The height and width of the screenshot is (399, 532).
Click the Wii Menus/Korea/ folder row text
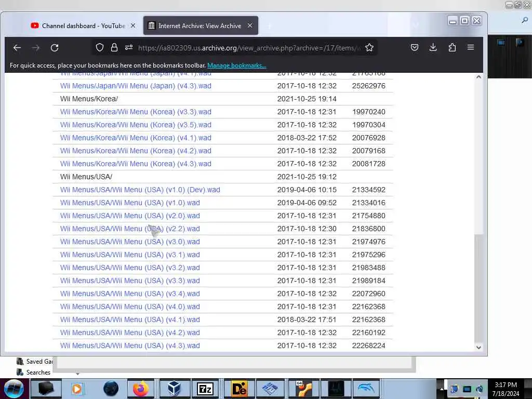point(89,99)
